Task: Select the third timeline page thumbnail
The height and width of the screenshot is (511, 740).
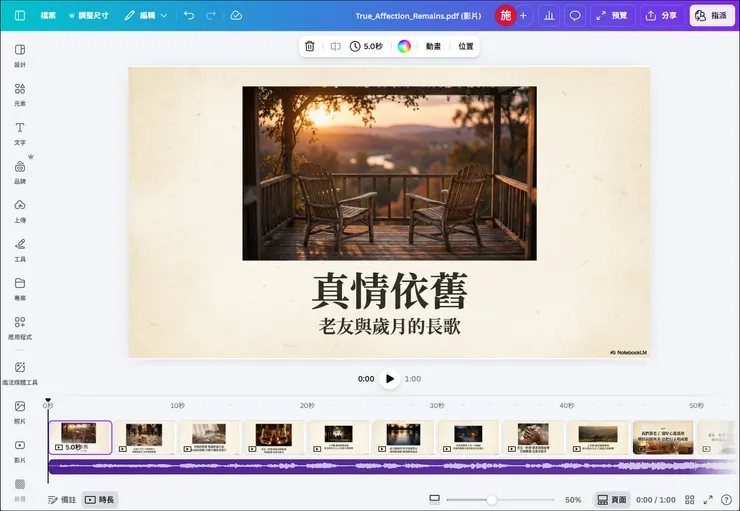Action: 210,437
